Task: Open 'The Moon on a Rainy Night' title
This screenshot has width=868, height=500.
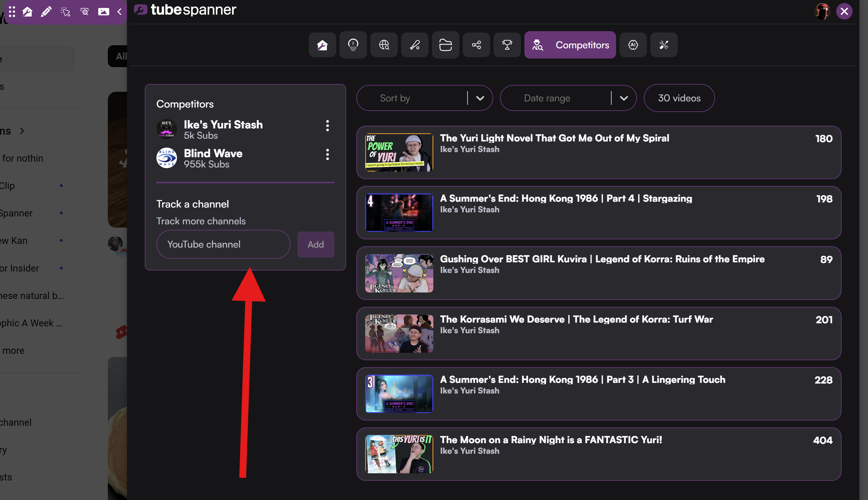Action: (x=551, y=440)
